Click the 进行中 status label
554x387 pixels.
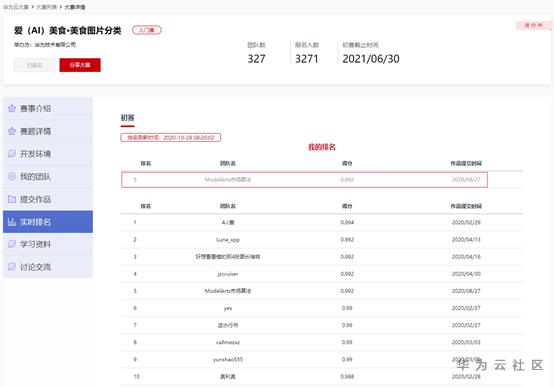534,25
